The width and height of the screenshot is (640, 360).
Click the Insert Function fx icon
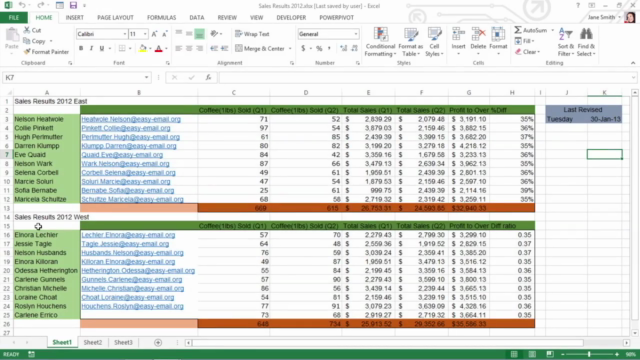click(x=208, y=78)
